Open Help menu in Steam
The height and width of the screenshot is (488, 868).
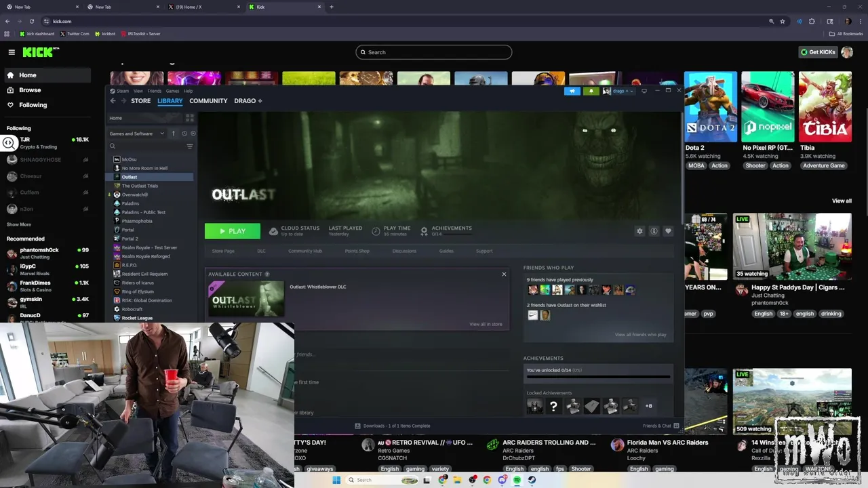(189, 91)
